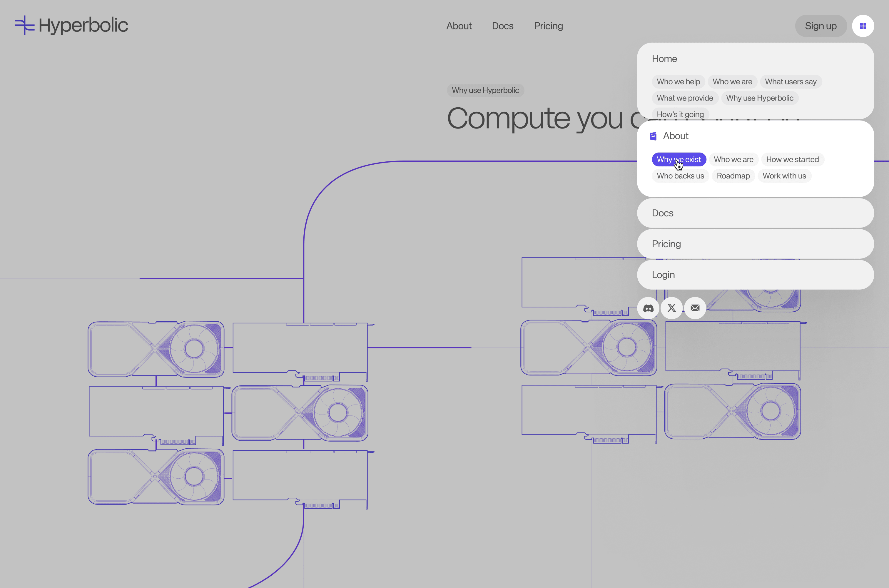889x588 pixels.
Task: Click the Discord icon button
Action: pos(648,308)
